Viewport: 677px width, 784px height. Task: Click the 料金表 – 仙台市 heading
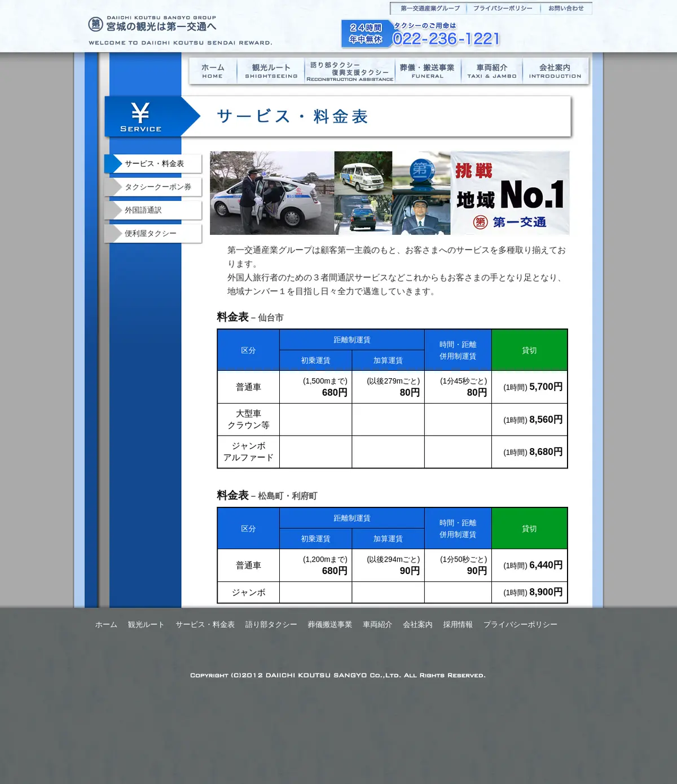pos(250,317)
